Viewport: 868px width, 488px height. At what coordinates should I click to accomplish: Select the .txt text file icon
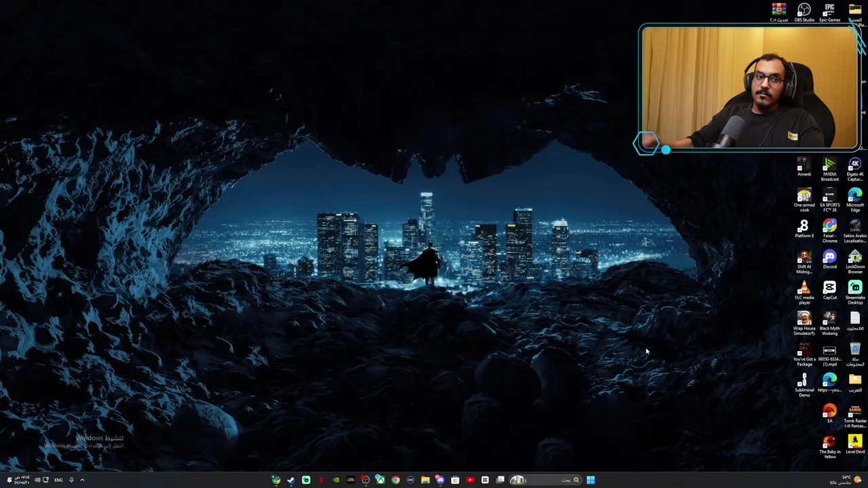pos(854,321)
